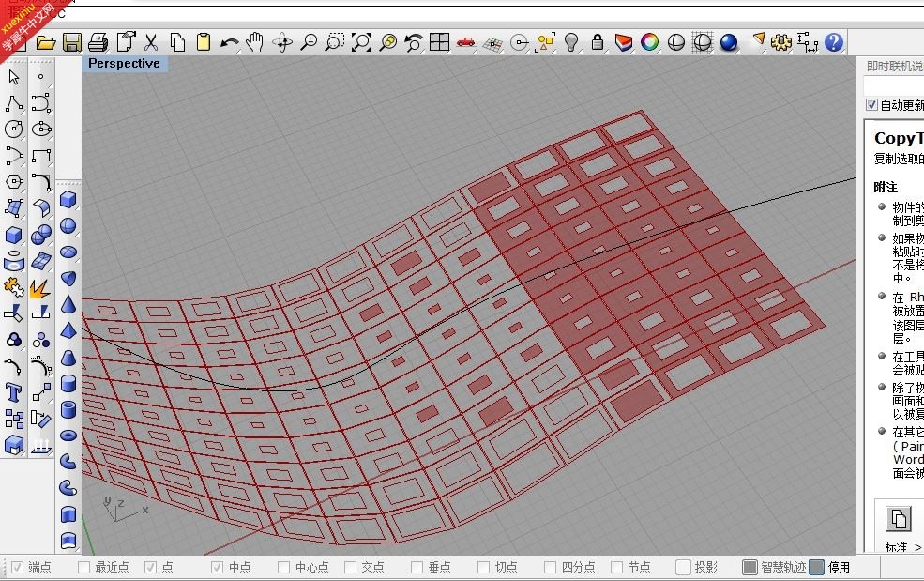Enable the 切点 osnap checkbox

pos(484,568)
